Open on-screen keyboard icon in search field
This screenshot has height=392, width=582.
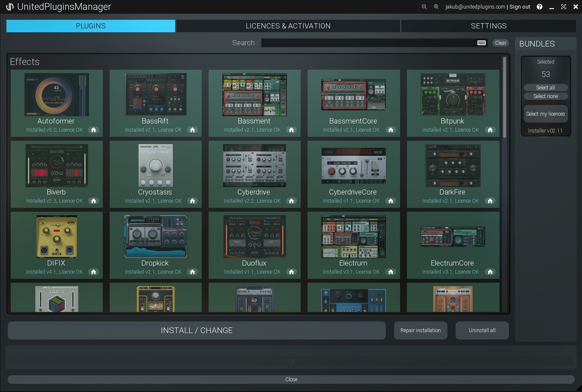pos(481,43)
